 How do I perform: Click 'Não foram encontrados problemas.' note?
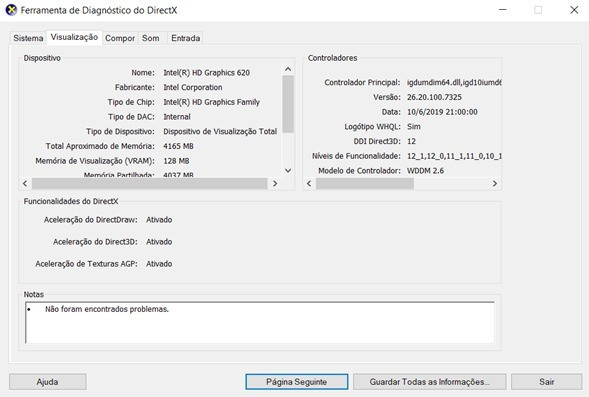107,309
